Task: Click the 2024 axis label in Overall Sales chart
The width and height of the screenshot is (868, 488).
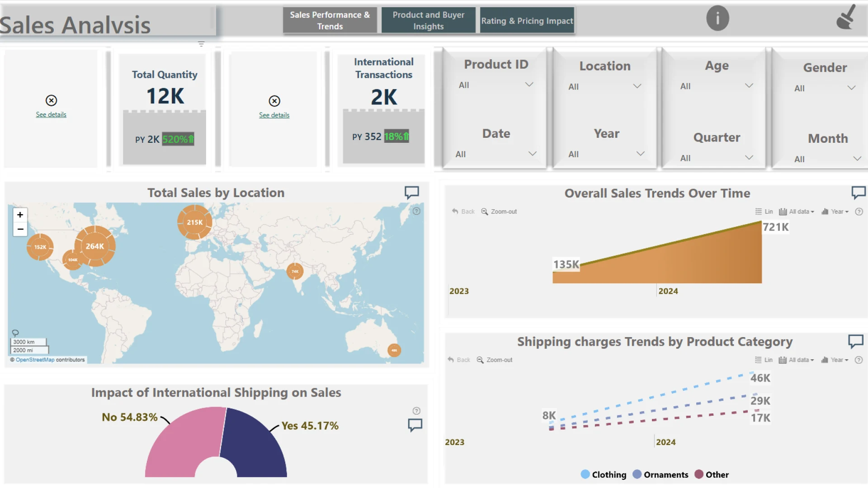Action: click(668, 291)
